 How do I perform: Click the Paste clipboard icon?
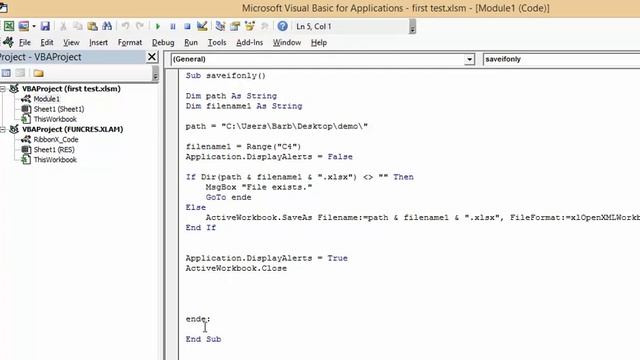92,27
